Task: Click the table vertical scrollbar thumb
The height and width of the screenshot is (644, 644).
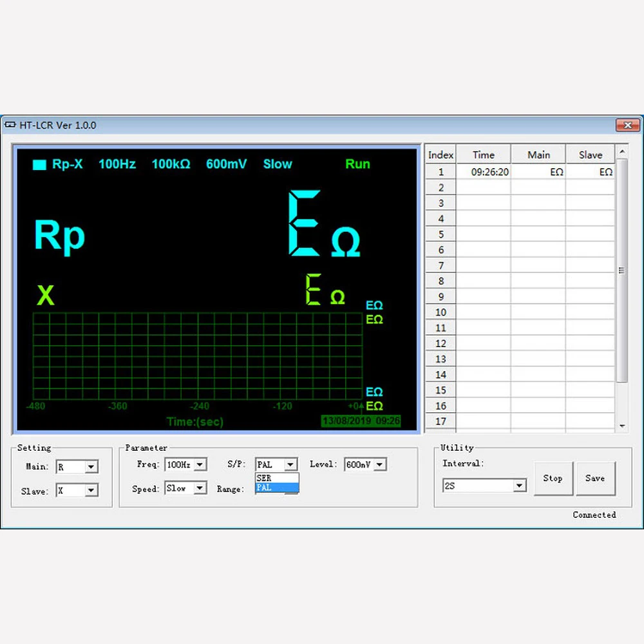Action: pos(622,270)
